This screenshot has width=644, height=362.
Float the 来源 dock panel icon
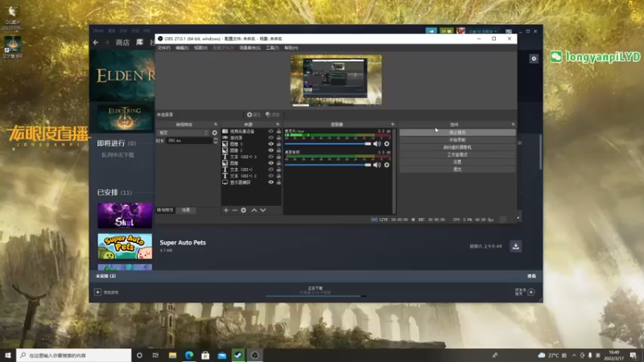pyautogui.click(x=278, y=125)
